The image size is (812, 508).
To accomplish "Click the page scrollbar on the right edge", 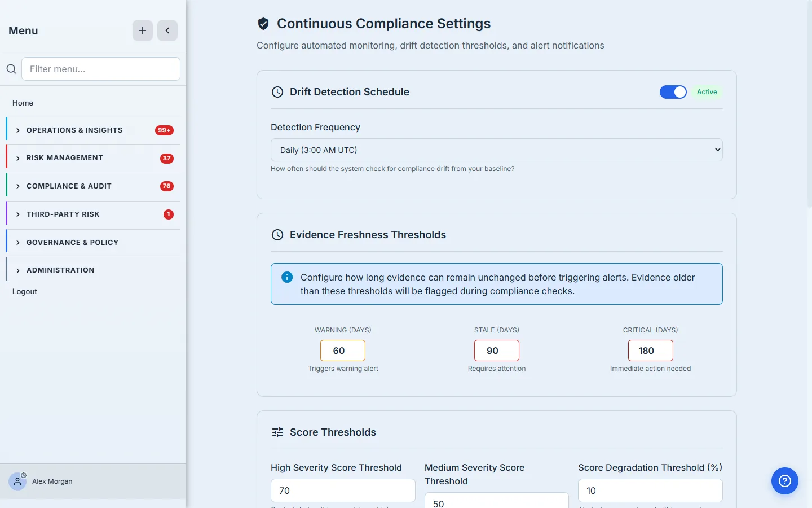I will pos(809,104).
